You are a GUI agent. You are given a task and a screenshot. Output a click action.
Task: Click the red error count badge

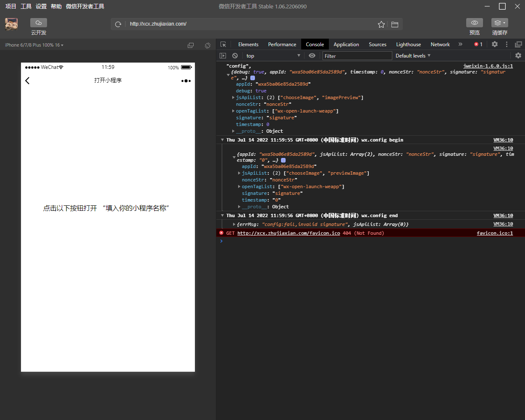tap(478, 44)
